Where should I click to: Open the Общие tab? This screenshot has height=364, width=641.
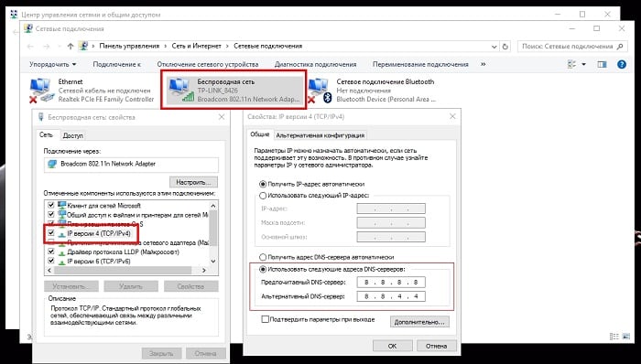(x=259, y=134)
